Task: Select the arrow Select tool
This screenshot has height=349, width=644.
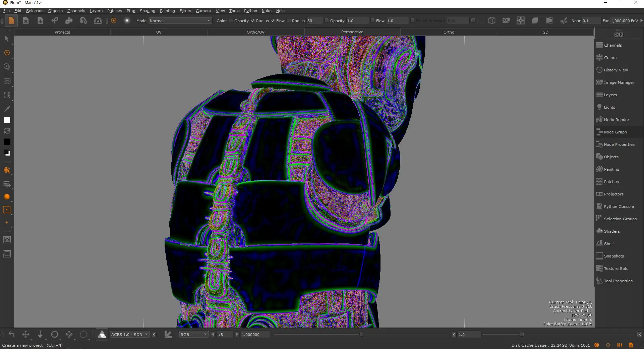Action: [7, 39]
